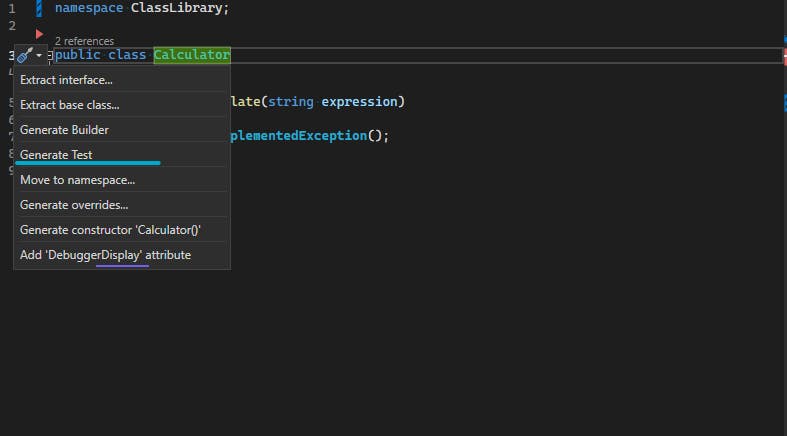Open the 2 references CodeLens link
The height and width of the screenshot is (436, 787).
click(84, 41)
